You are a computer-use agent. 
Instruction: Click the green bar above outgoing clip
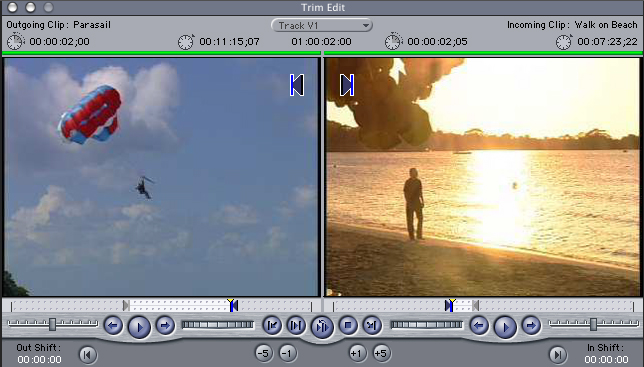161,53
